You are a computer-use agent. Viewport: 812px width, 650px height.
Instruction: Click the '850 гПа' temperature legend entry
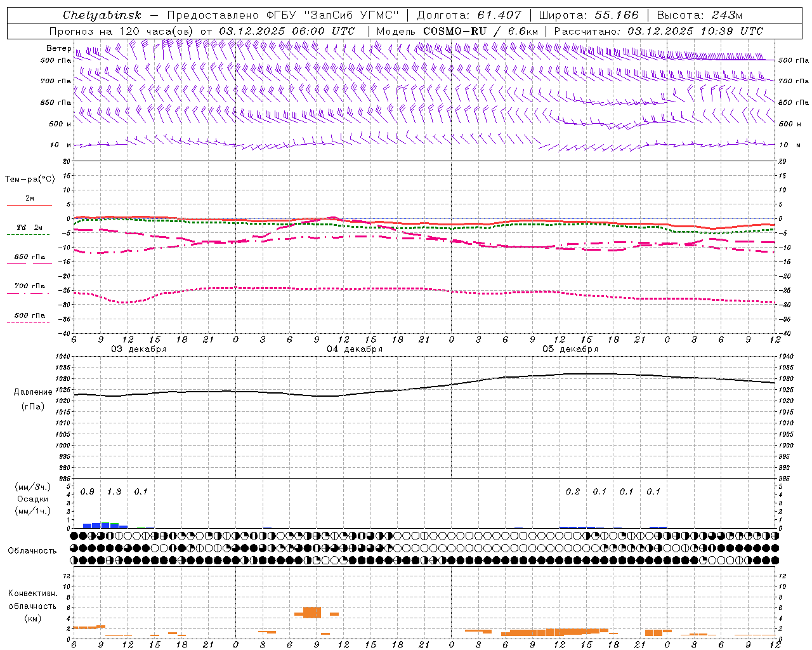tap(30, 257)
